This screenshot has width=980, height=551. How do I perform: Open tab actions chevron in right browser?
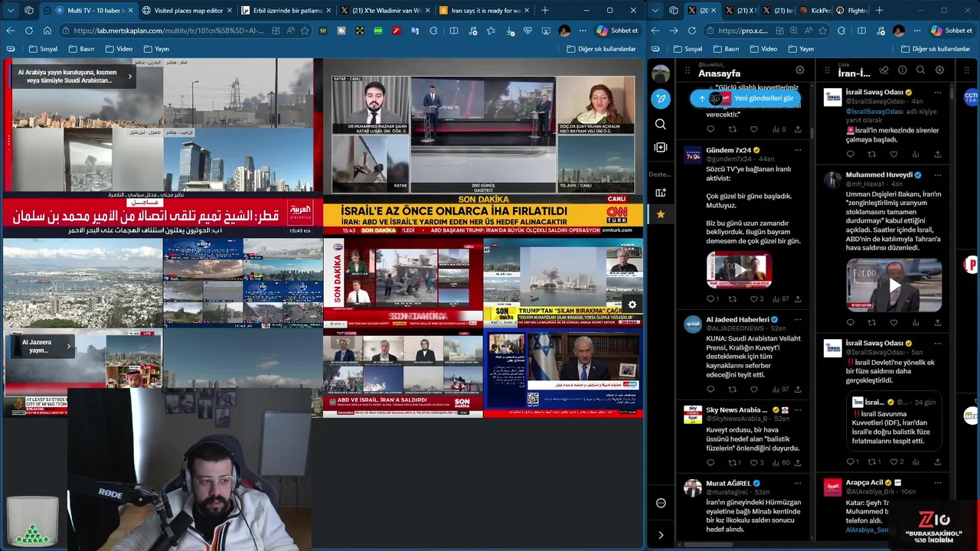[655, 10]
